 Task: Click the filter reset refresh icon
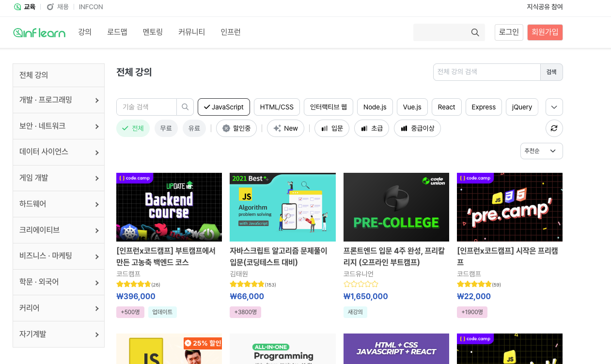554,128
